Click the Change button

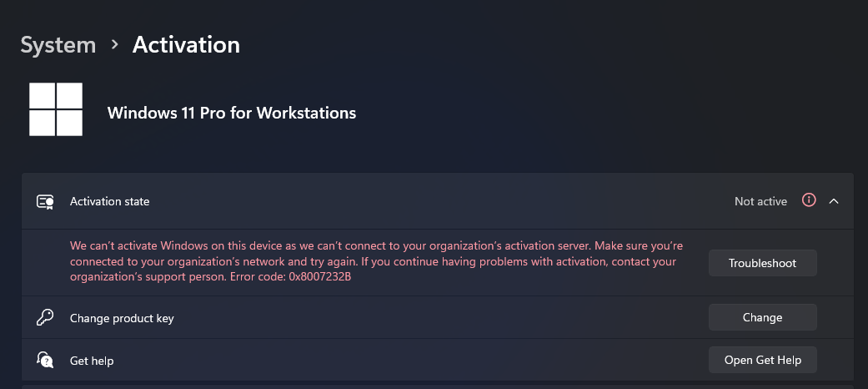[x=762, y=317]
